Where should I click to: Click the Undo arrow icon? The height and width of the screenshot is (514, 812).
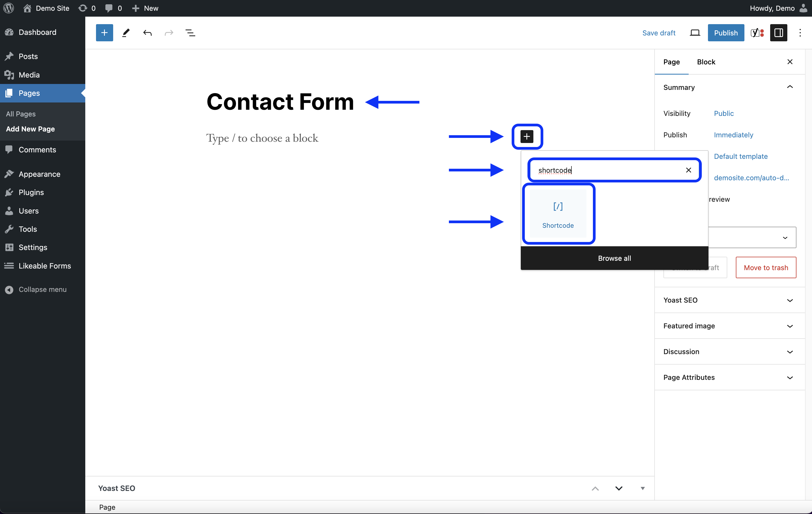point(147,32)
